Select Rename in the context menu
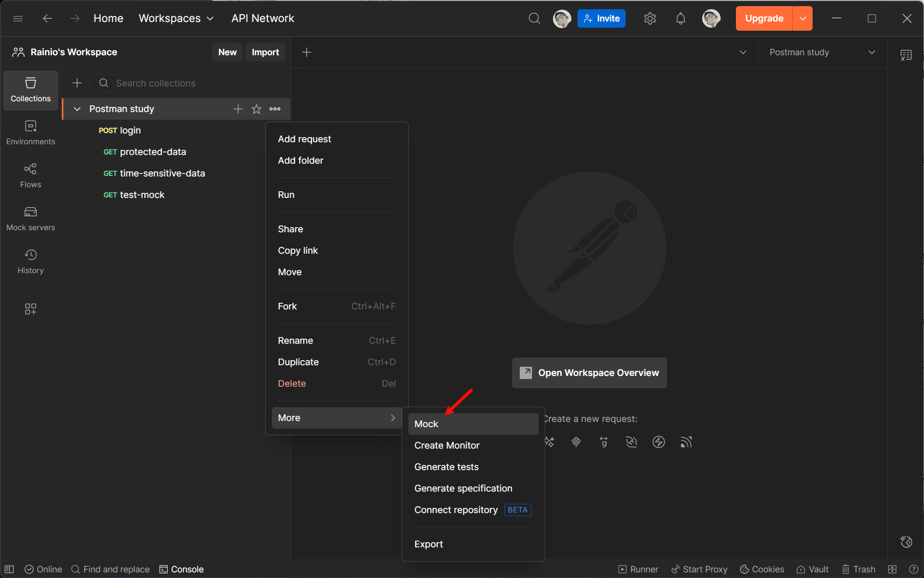 [337, 341]
